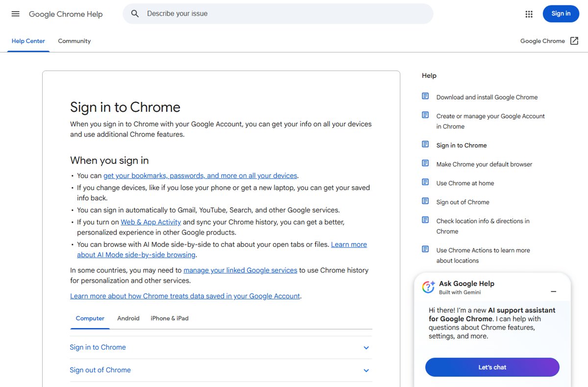This screenshot has width=588, height=387.
Task: Open sidebar Sign out of Chrome article
Action: [463, 202]
